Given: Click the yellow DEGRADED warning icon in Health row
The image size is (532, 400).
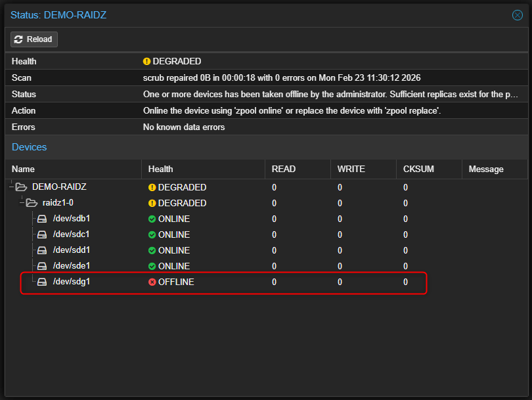Looking at the screenshot, I should 148,61.
